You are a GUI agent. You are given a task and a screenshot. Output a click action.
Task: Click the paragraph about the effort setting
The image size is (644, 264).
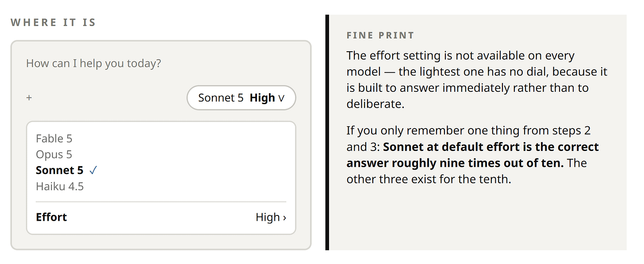click(477, 80)
